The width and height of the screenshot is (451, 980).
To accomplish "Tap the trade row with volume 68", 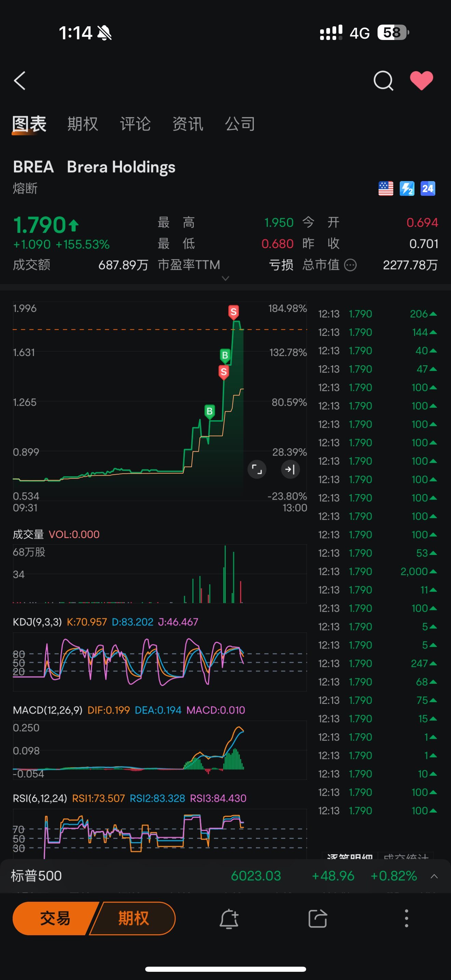I will coord(378,682).
